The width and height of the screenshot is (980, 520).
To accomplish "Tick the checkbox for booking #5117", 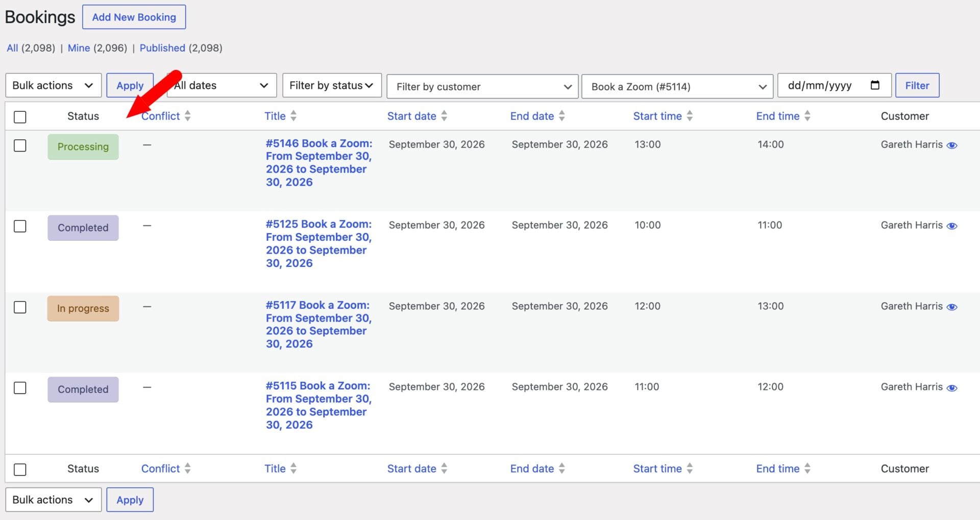I will 20,307.
